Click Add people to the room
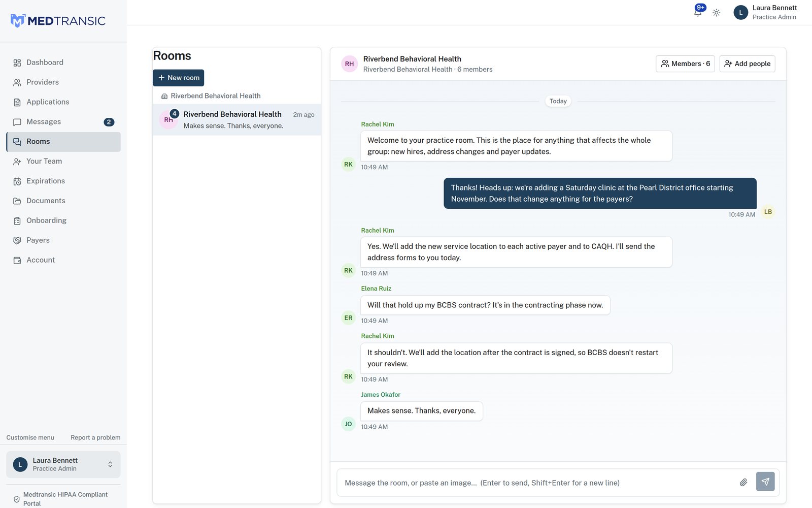This screenshot has height=508, width=812. [747, 63]
